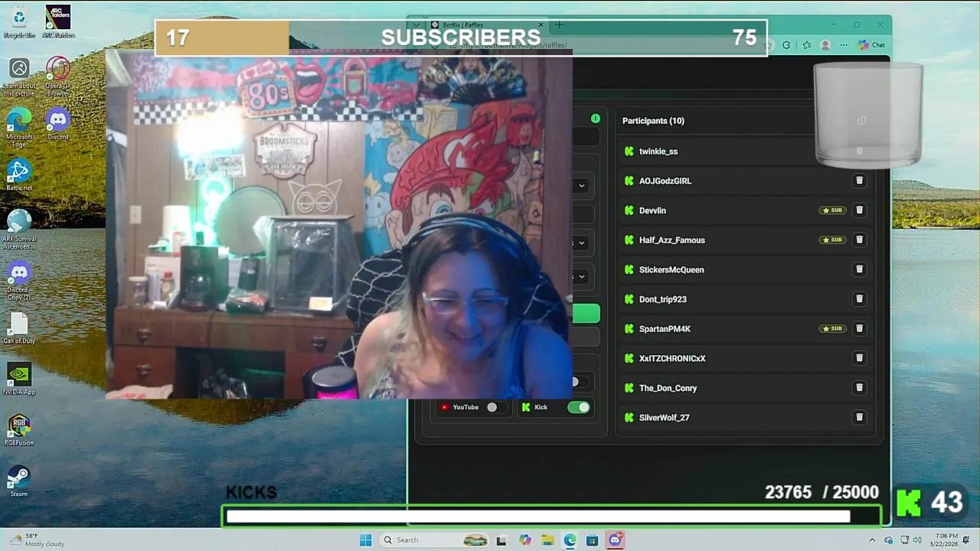980x551 pixels.
Task: Disable the Kick platform switch
Action: (578, 407)
